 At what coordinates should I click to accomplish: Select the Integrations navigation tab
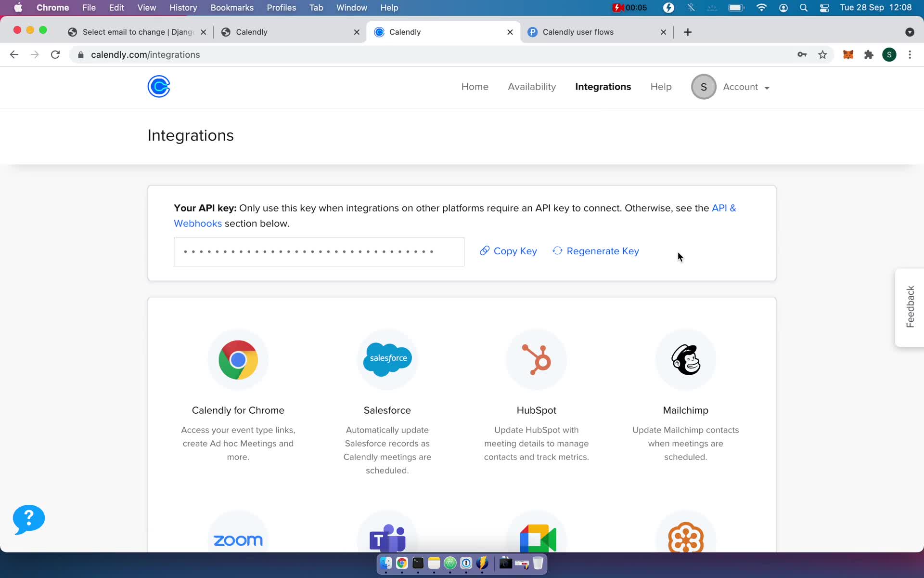click(603, 86)
